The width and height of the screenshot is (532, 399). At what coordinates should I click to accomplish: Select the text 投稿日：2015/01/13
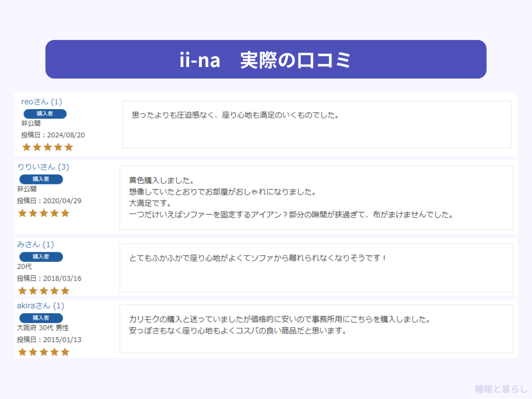click(x=49, y=340)
